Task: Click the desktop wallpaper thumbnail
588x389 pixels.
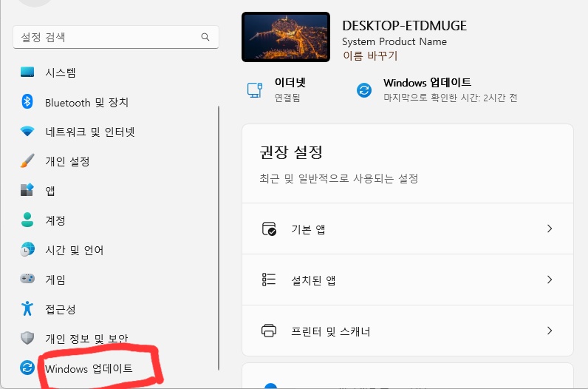Action: point(286,37)
